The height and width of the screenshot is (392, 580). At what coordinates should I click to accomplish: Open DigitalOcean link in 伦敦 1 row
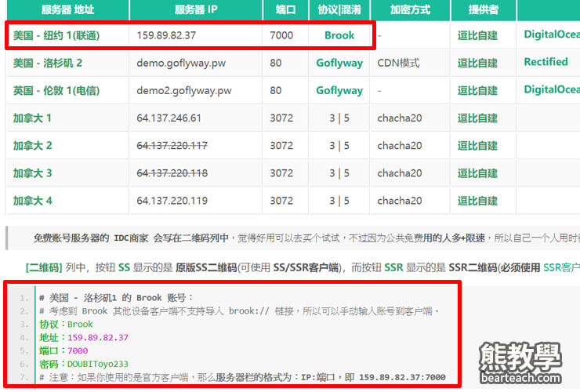[x=552, y=89]
